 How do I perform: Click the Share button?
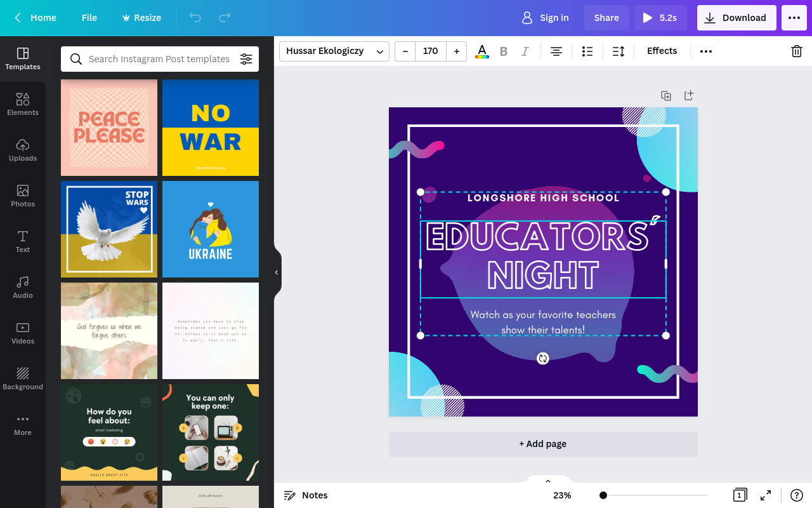pyautogui.click(x=606, y=18)
